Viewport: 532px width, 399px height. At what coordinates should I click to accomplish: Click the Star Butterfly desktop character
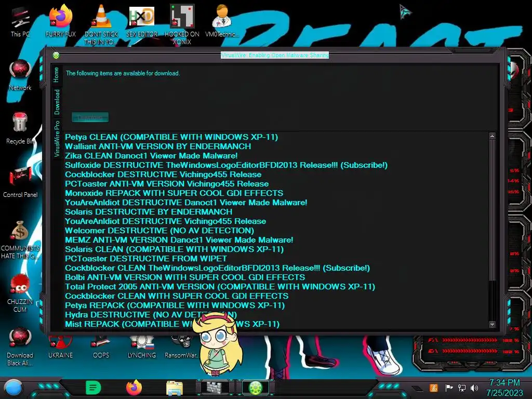(217, 344)
